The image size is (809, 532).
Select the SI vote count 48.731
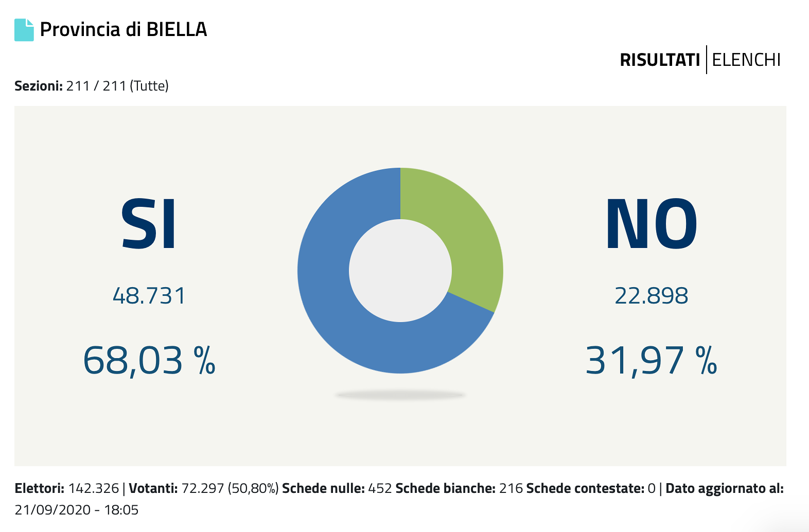pos(149,296)
